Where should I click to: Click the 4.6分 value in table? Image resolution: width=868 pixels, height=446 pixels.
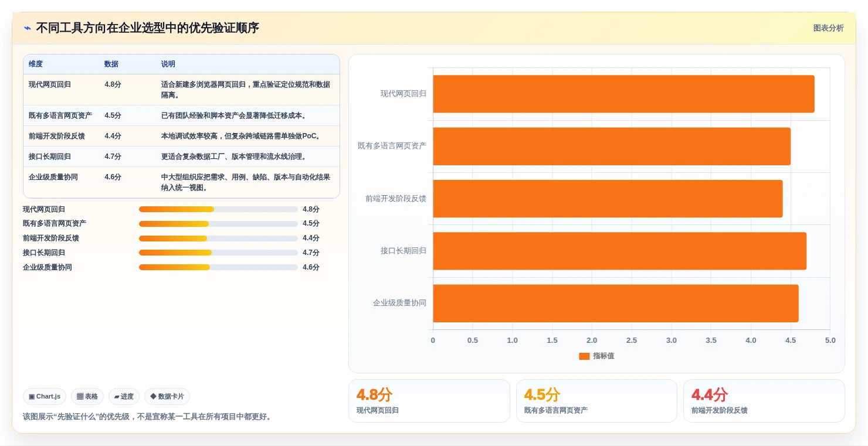coord(113,177)
